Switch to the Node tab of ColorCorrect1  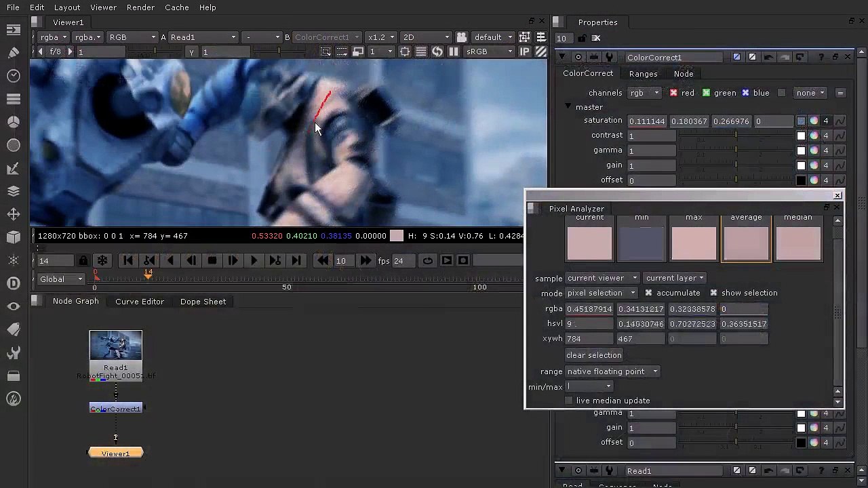[684, 74]
